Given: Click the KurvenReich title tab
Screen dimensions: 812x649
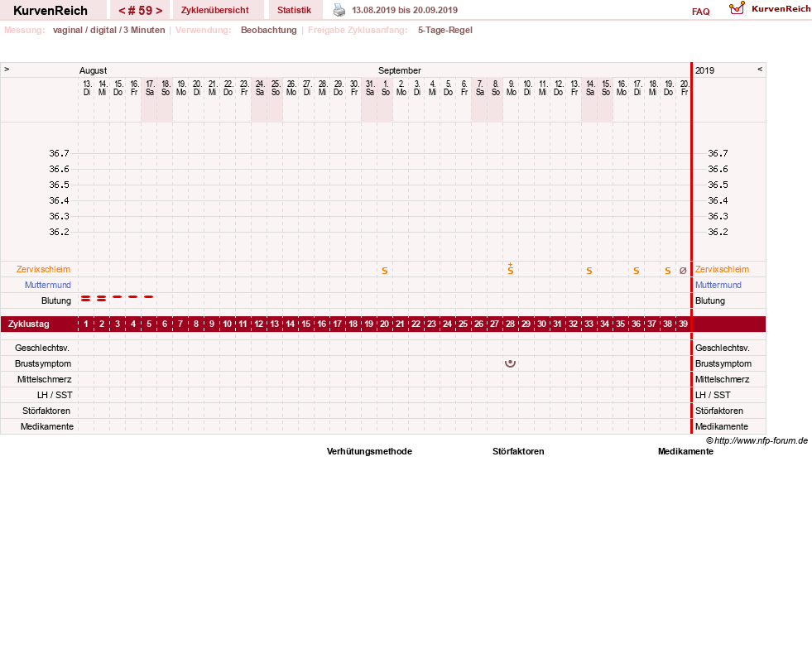Looking at the screenshot, I should click(50, 11).
